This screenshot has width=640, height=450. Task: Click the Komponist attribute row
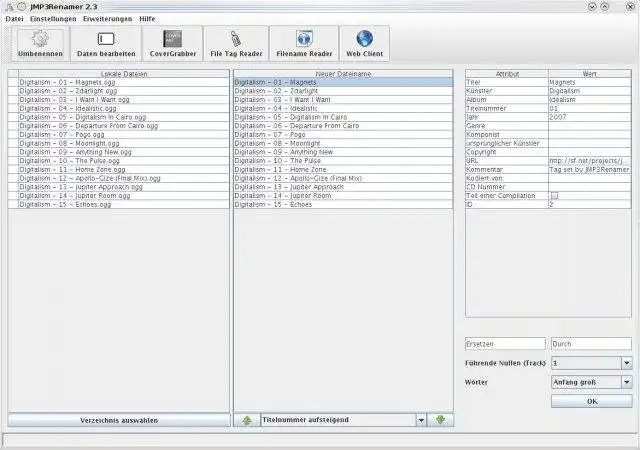pyautogui.click(x=548, y=135)
